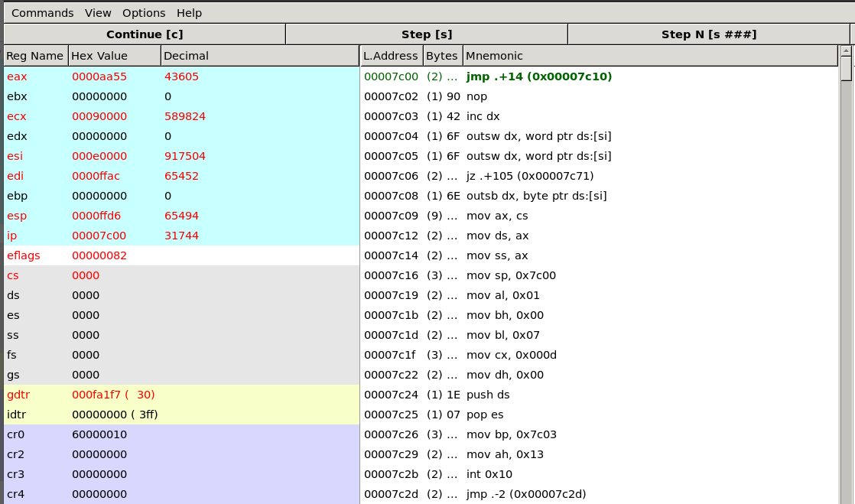Open the Help menu

(x=189, y=12)
